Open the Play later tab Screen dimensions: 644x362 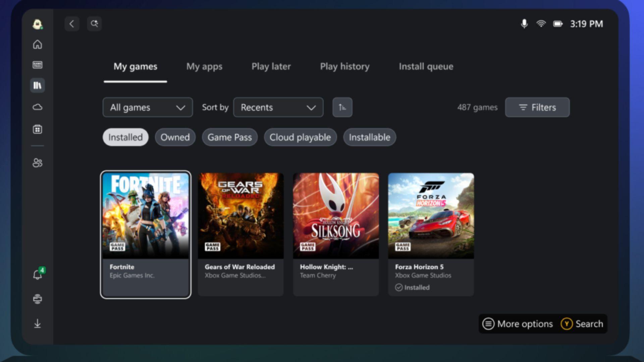pos(271,67)
